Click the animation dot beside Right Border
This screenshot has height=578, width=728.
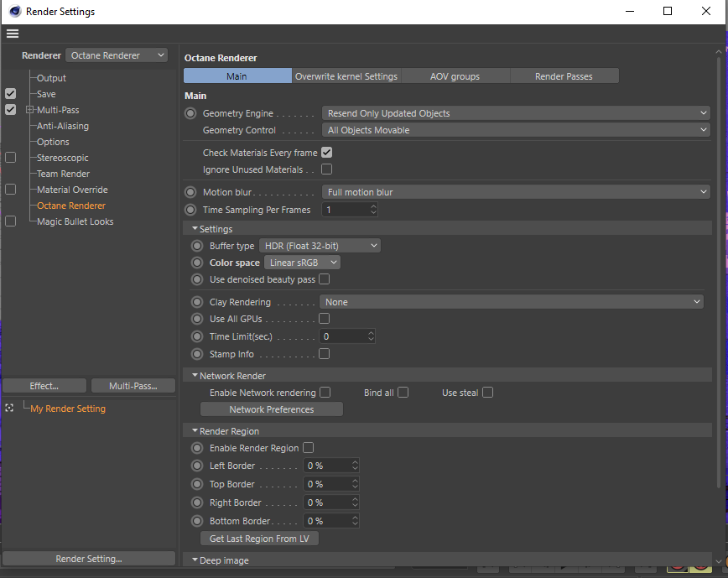(197, 502)
